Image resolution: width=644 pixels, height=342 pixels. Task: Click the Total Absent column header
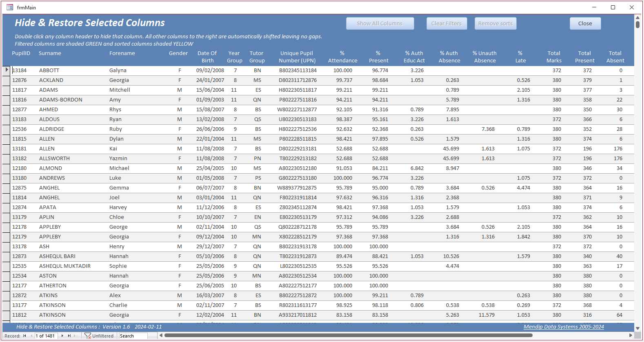coord(615,57)
